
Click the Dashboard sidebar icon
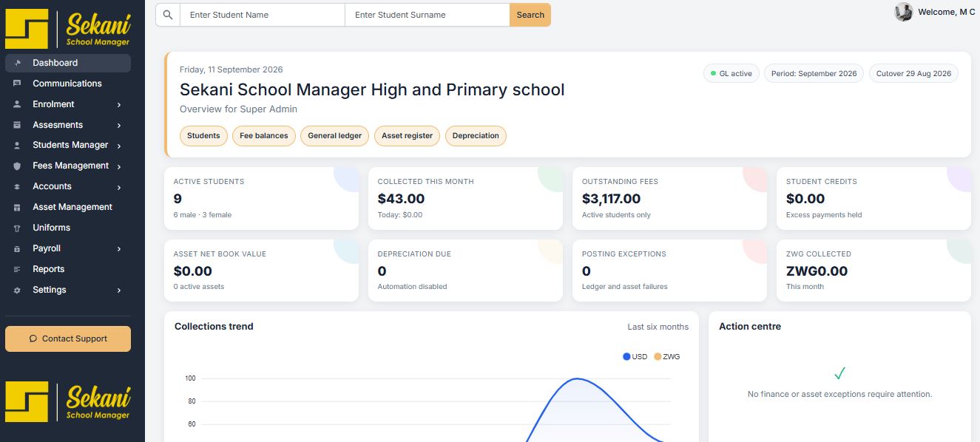pyautogui.click(x=17, y=63)
